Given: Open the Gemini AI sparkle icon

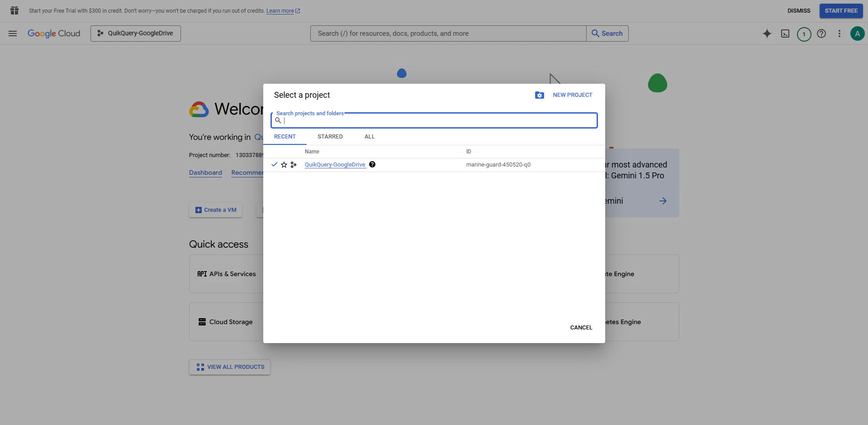Looking at the screenshot, I should tap(767, 33).
